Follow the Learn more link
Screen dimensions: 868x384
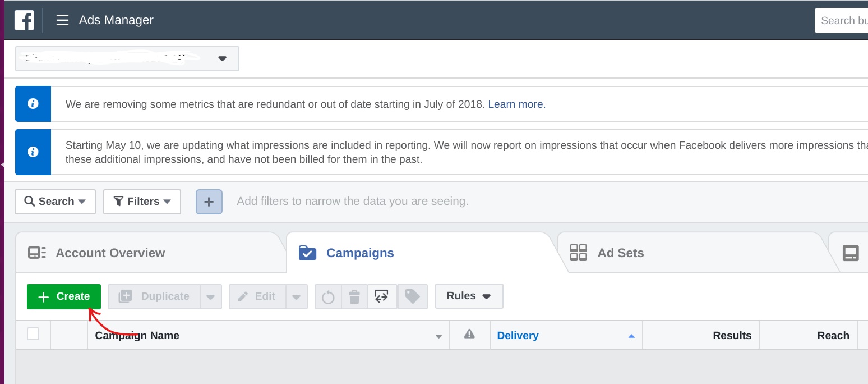click(x=515, y=104)
